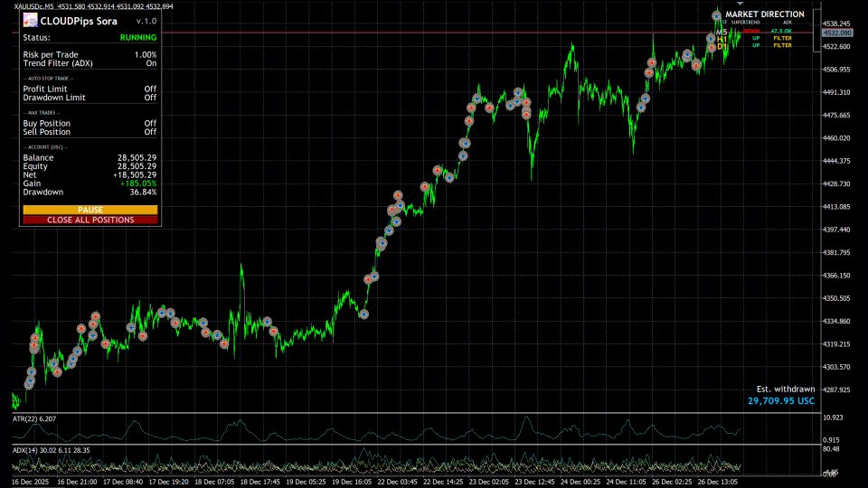Click the Buy Position Off value

point(151,124)
